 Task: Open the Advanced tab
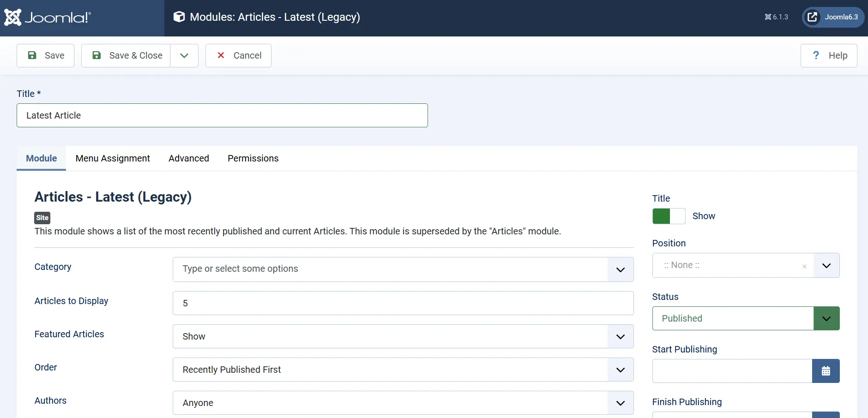(x=189, y=158)
